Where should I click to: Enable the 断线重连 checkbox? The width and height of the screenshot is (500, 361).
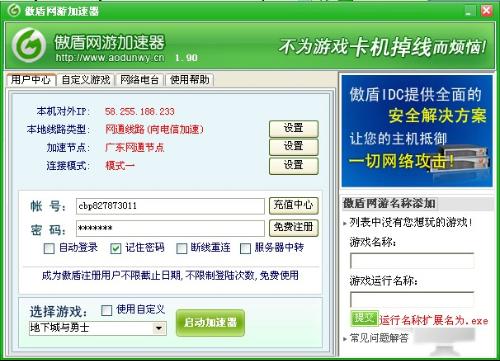(x=181, y=249)
